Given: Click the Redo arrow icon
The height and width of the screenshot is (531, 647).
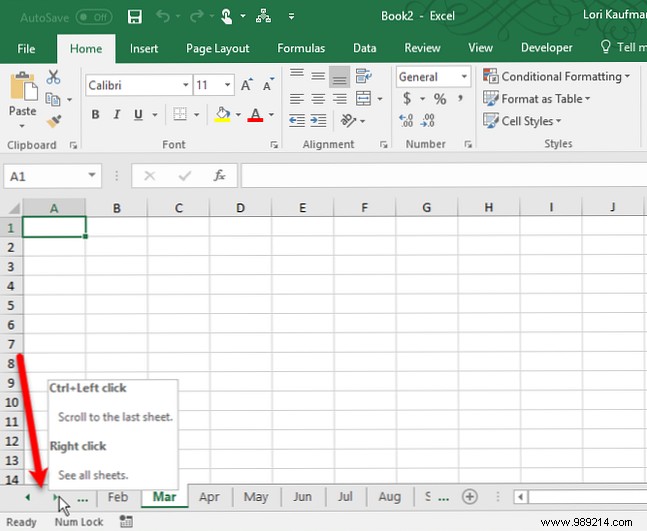Looking at the screenshot, I should (x=196, y=17).
